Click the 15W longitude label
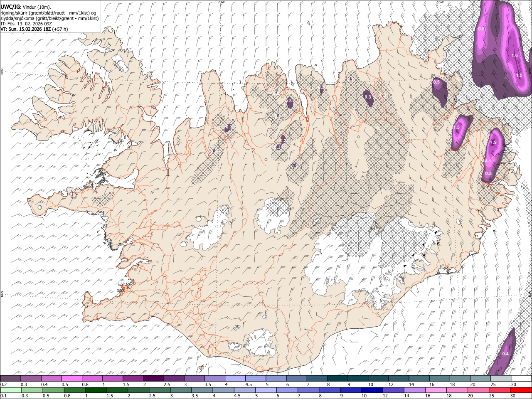Viewport: 532px width, 399px height. tap(440, 2)
